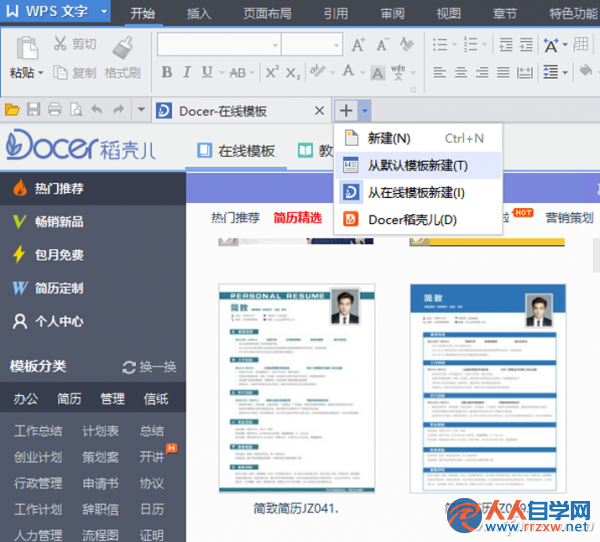
Task: Click the save disk icon
Action: pyautogui.click(x=33, y=110)
